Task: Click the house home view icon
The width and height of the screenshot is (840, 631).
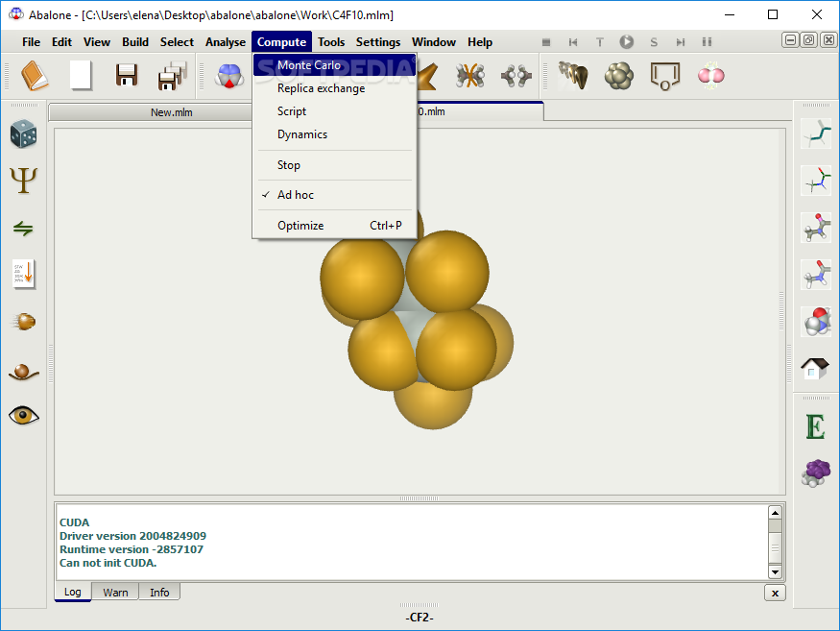Action: pos(815,368)
